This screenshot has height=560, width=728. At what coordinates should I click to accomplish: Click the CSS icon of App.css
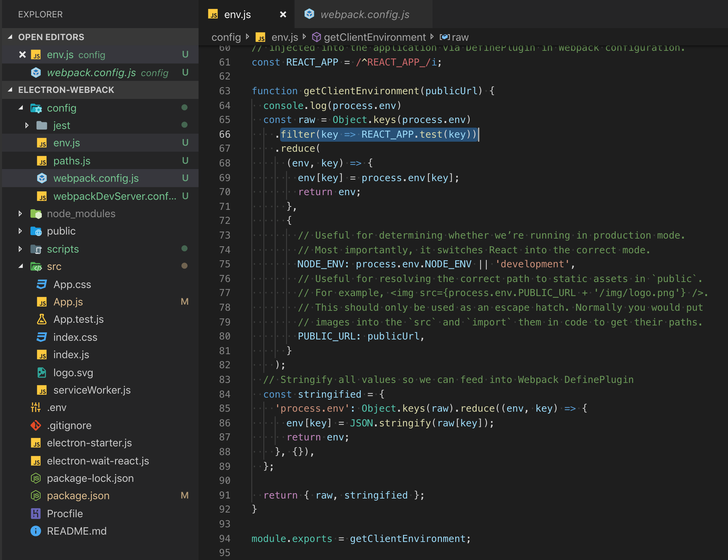point(42,284)
